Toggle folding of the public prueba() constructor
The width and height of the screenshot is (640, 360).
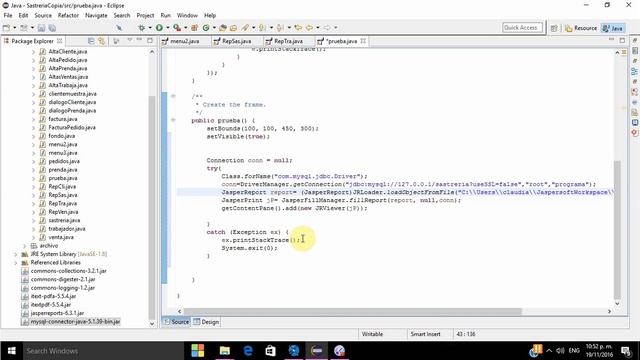coord(173,120)
